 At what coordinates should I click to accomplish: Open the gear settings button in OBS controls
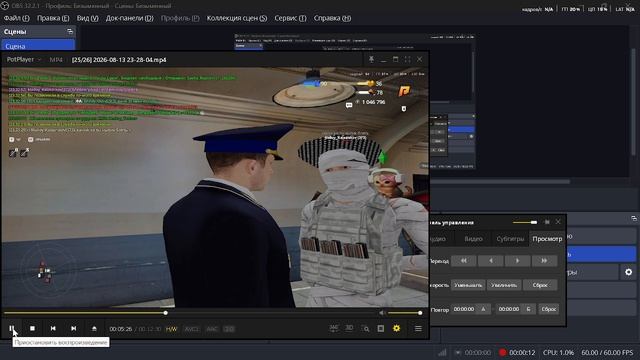coord(629,272)
